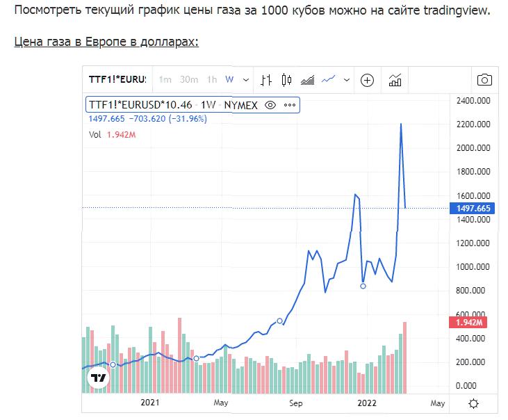The width and height of the screenshot is (508, 420).
Task: Open the three-dots more menu in legend
Action: (290, 105)
